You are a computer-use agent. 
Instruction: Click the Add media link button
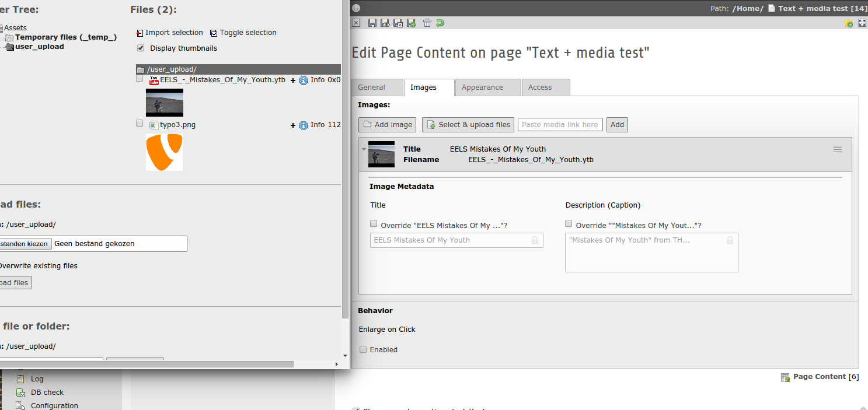618,125
